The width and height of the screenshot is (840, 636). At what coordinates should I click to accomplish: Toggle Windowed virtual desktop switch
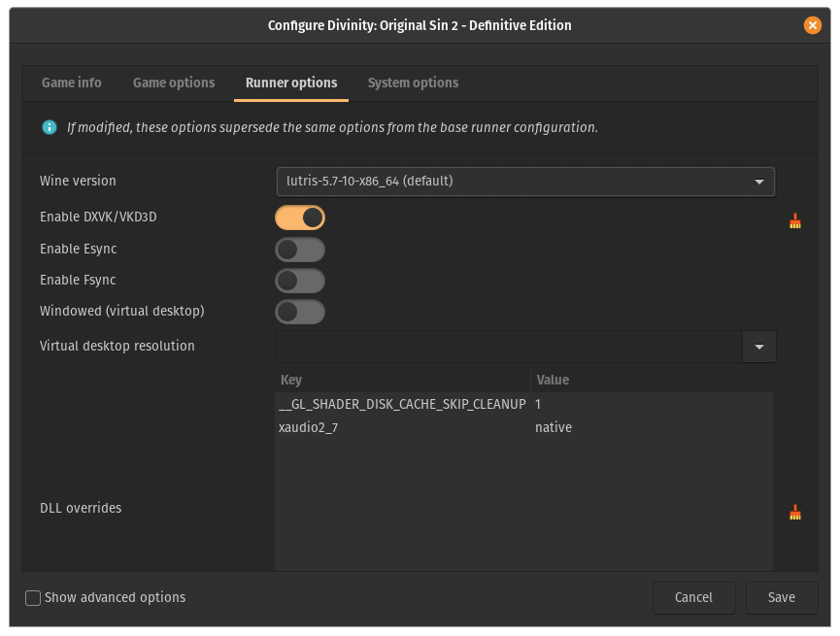point(300,312)
